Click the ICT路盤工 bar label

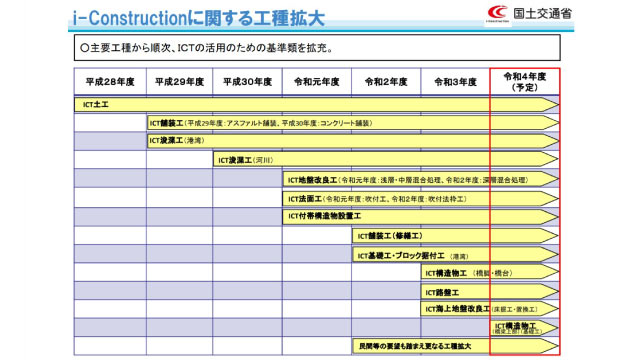(442, 293)
